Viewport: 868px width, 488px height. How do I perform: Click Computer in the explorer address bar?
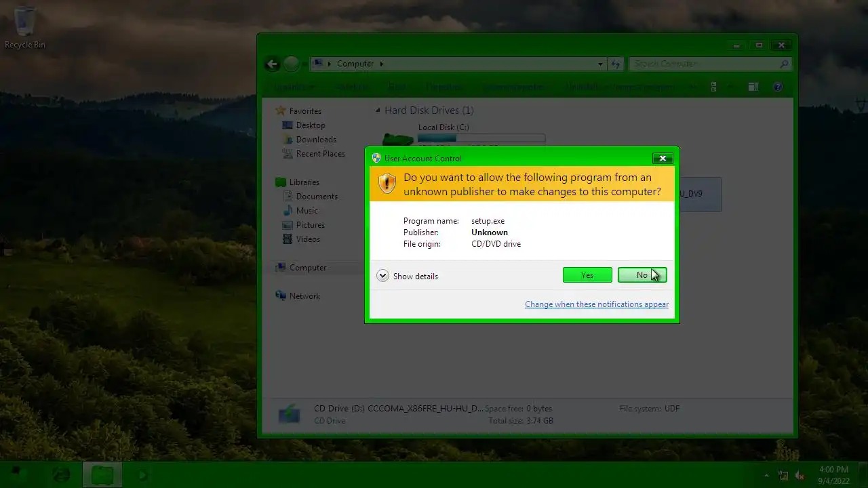tap(355, 64)
